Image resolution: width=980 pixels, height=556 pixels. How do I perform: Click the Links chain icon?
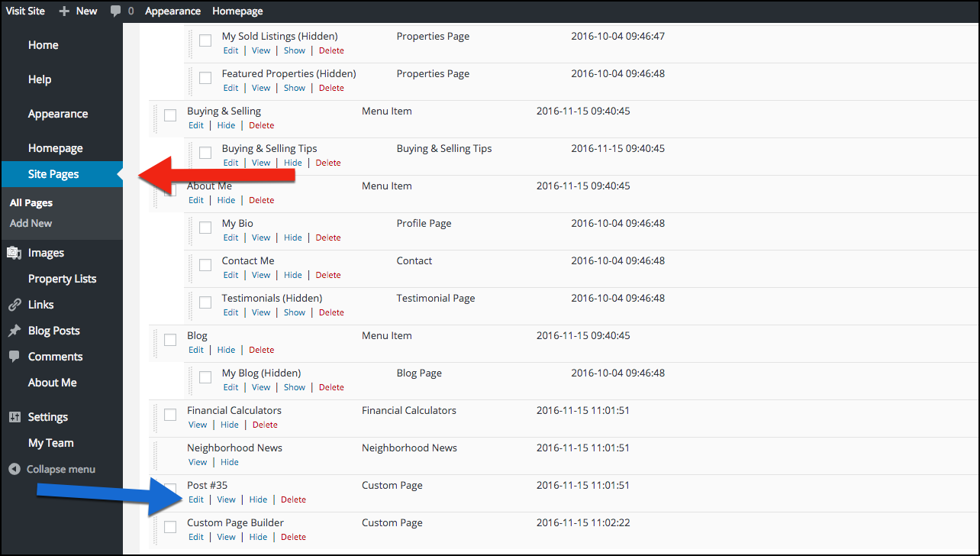click(14, 305)
